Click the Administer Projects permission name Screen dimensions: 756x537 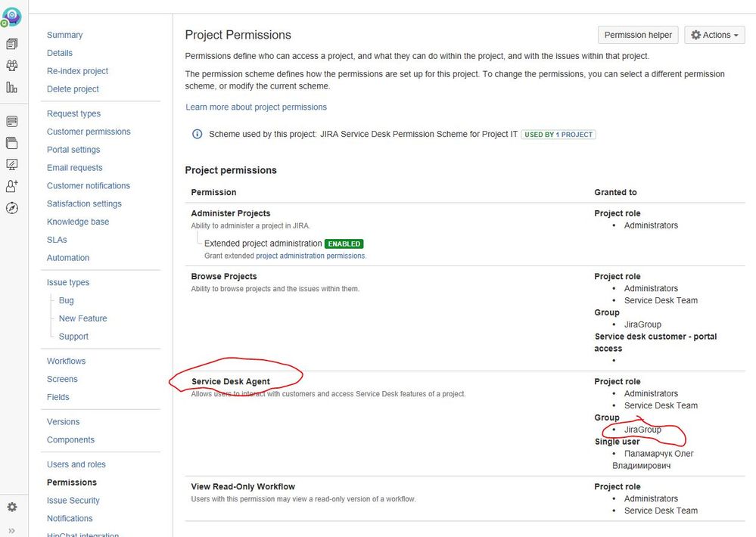click(x=231, y=213)
